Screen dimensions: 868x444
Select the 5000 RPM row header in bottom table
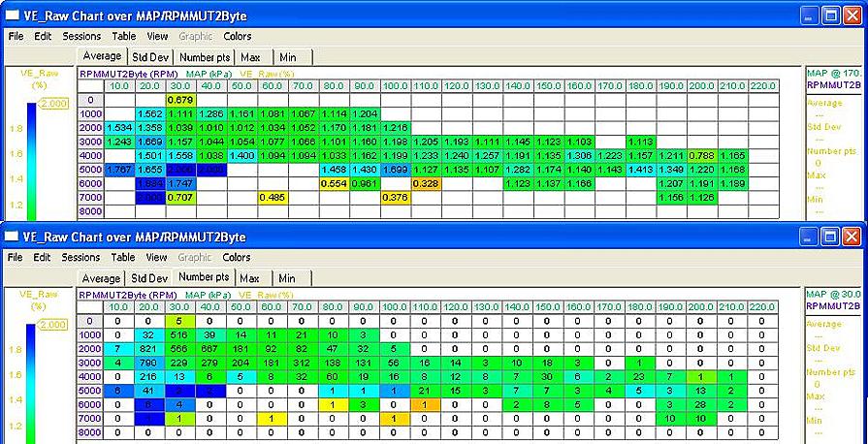pos(89,391)
